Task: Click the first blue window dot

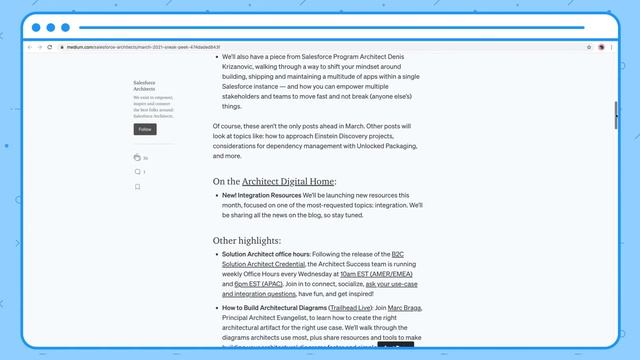Action: (x=36, y=27)
